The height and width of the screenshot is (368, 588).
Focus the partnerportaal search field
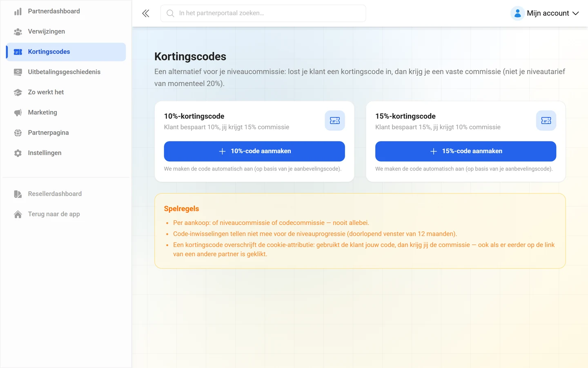tap(263, 13)
